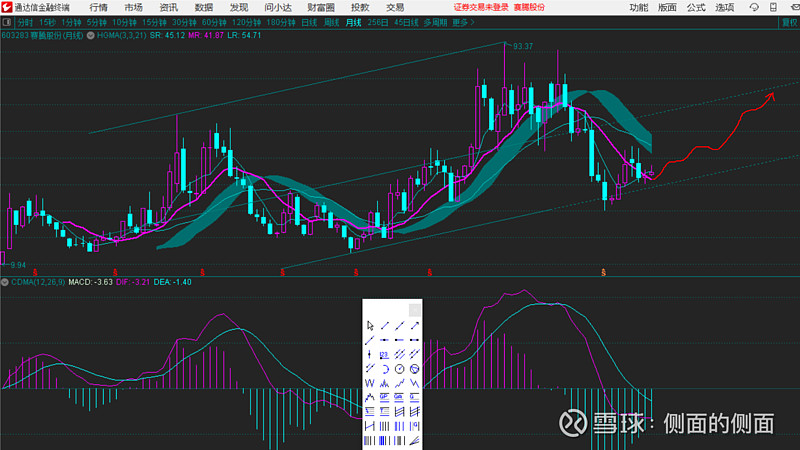The width and height of the screenshot is (800, 450).
Task: Select the arrow pointer drawing tool
Action: [369, 326]
